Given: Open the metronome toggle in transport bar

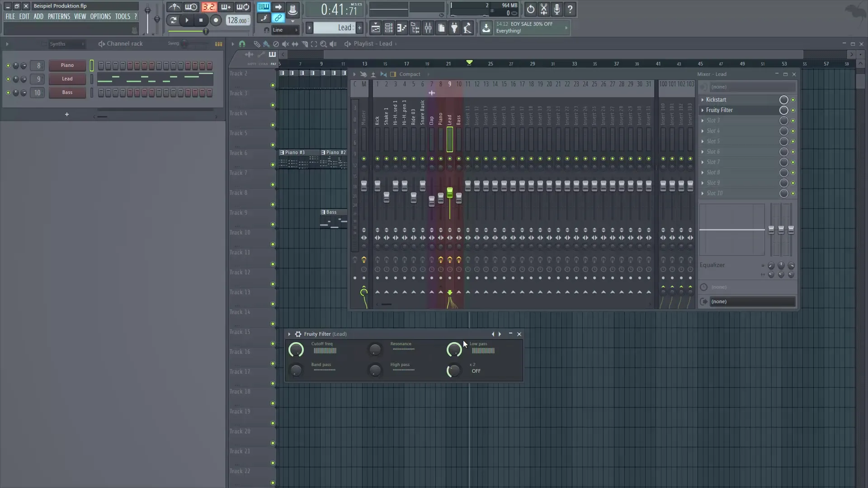Looking at the screenshot, I should [x=174, y=7].
